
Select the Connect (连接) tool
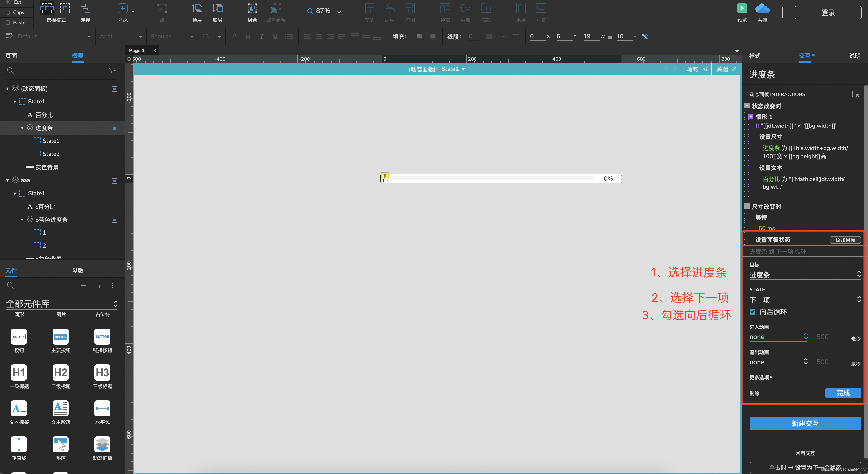coord(85,8)
